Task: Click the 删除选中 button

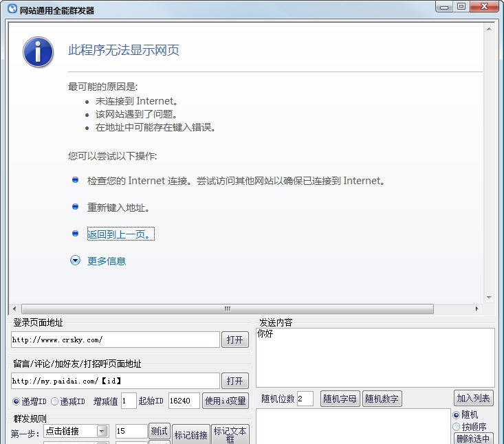Action: (x=474, y=439)
